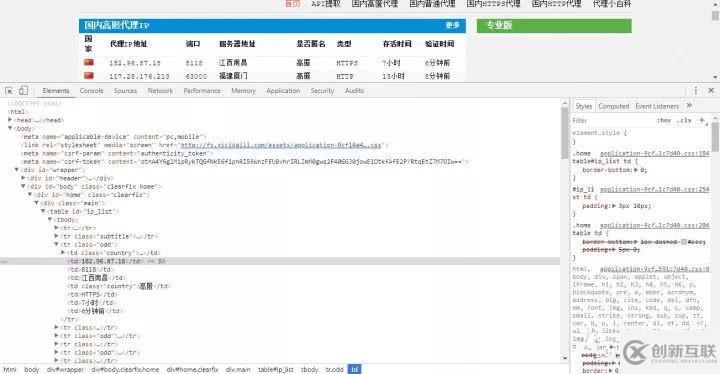720x374 pixels.
Task: Open the Security tab
Action: (x=322, y=91)
